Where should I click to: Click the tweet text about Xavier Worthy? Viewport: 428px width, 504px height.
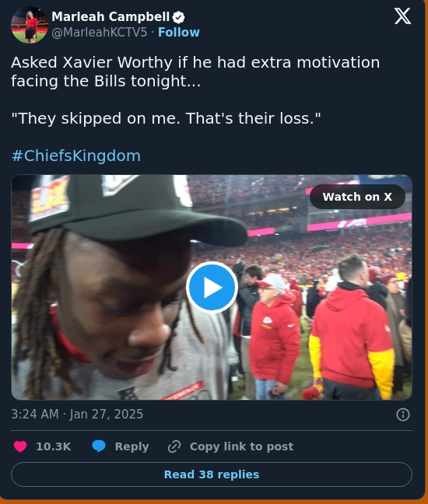[195, 90]
